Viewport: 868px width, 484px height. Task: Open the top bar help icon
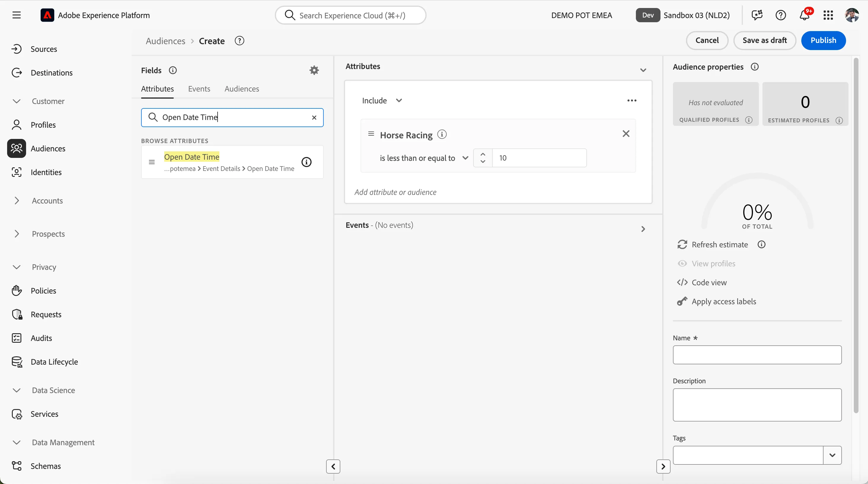pyautogui.click(x=781, y=15)
